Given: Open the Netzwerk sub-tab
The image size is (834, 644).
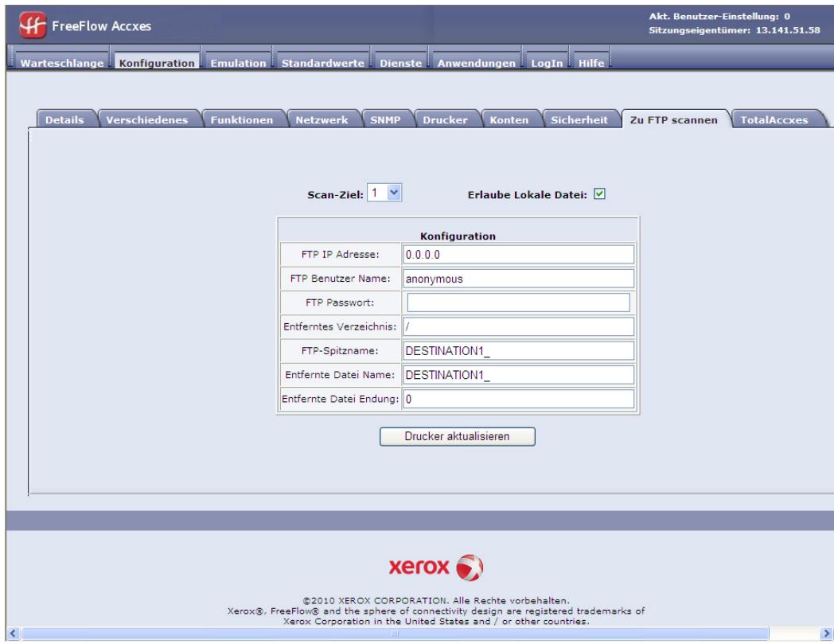Looking at the screenshot, I should tap(322, 119).
